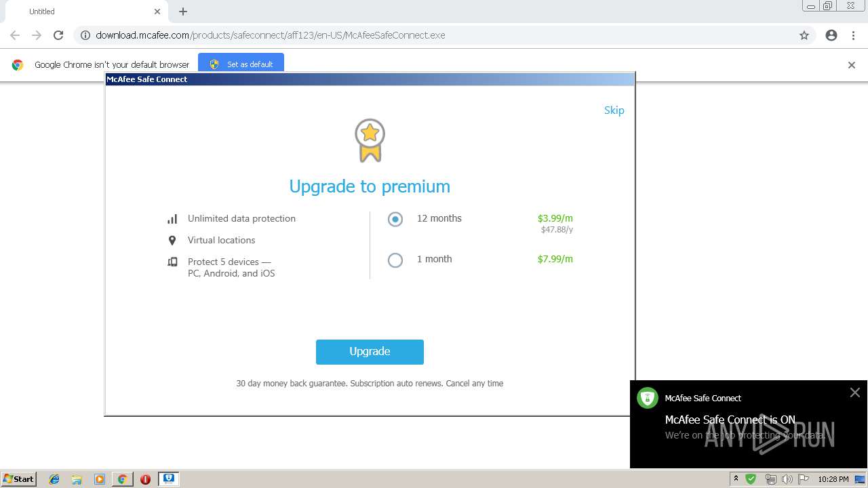Click the premium award ribbon icon
868x488 pixels.
(370, 140)
